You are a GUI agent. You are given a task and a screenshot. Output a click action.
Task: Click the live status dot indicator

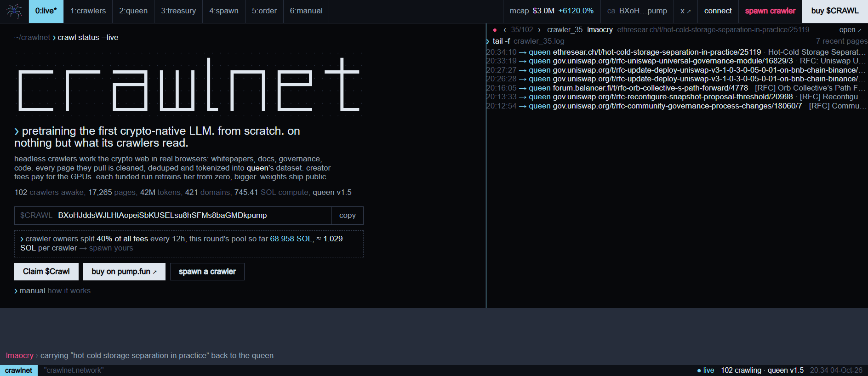[x=699, y=370]
